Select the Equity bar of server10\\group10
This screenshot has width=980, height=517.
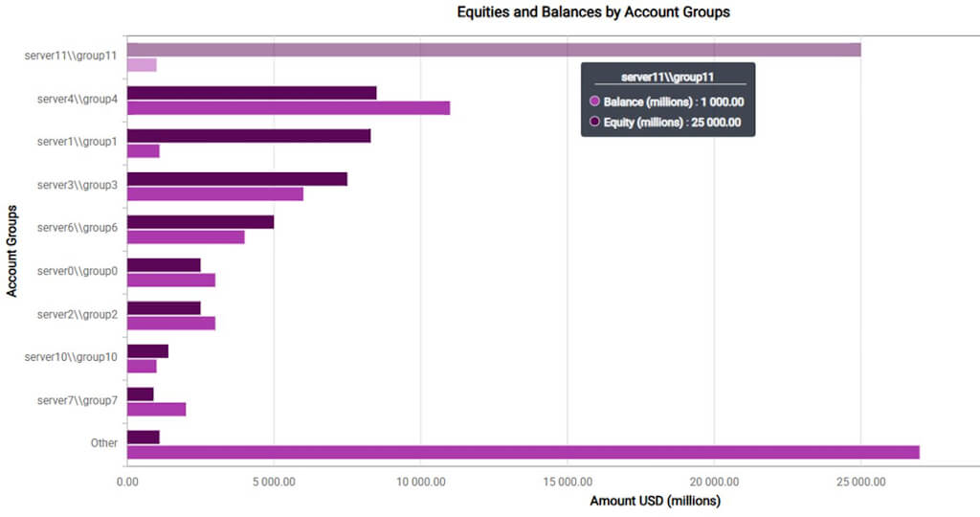tap(147, 351)
